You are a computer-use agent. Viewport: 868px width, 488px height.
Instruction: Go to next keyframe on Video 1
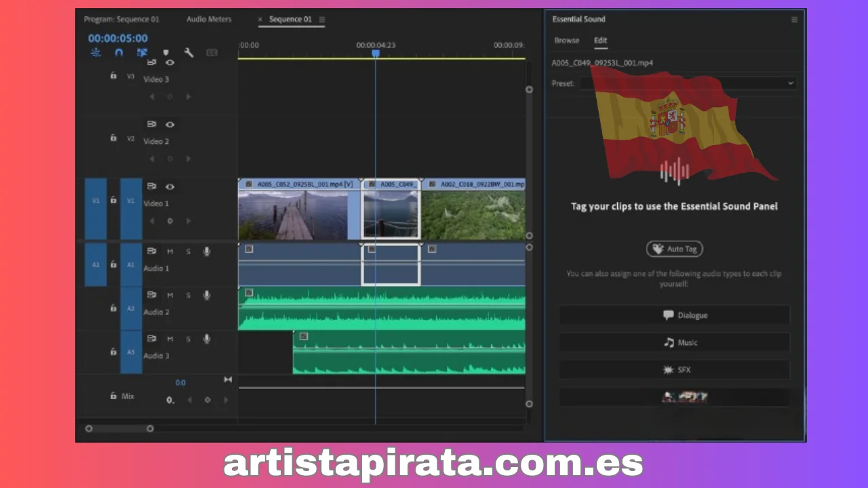pyautogui.click(x=189, y=221)
